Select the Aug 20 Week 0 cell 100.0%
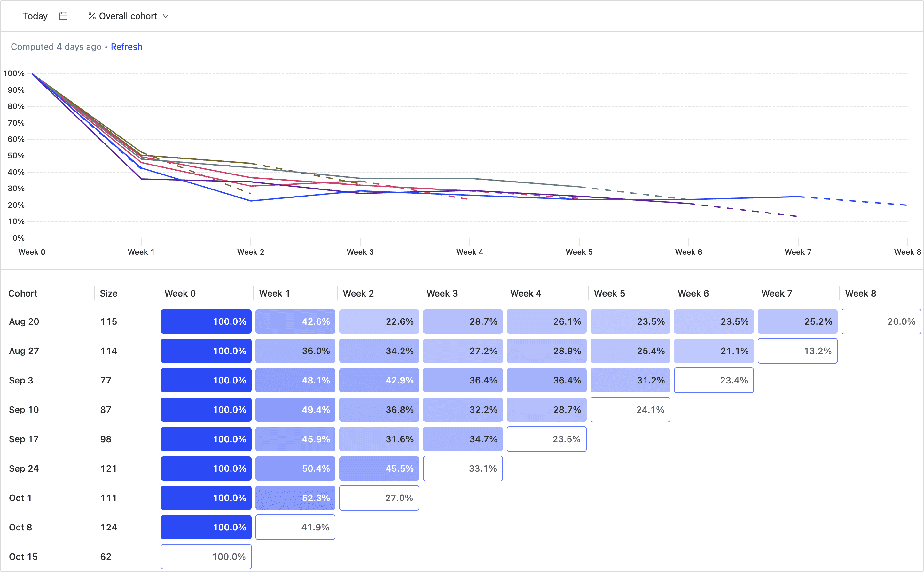924x572 pixels. point(206,321)
